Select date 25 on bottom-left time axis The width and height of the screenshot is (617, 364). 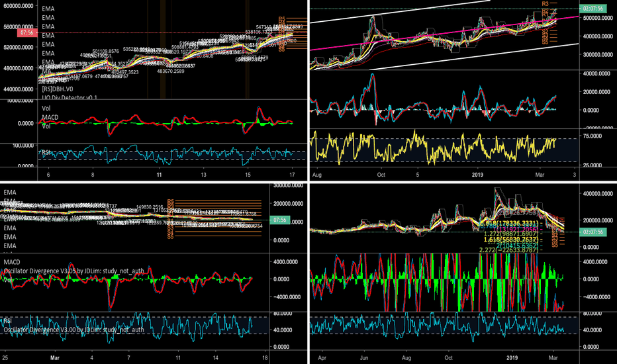click(5, 357)
